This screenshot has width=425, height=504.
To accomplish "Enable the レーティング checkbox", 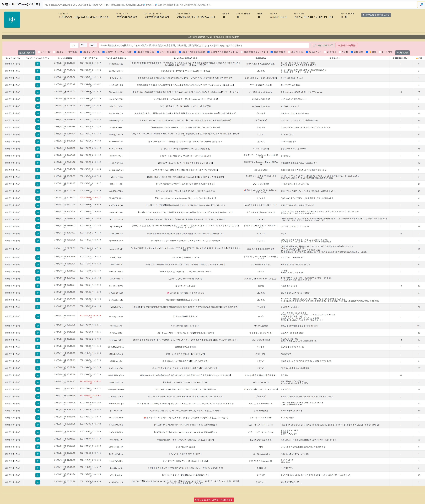I will 380,52.
